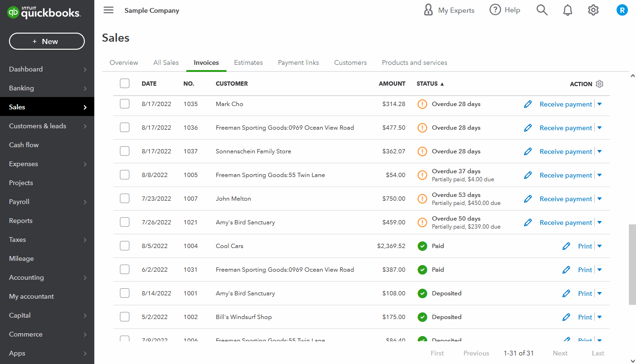Edit Bill's Windsurf Shop invoice pencil

coord(566,317)
